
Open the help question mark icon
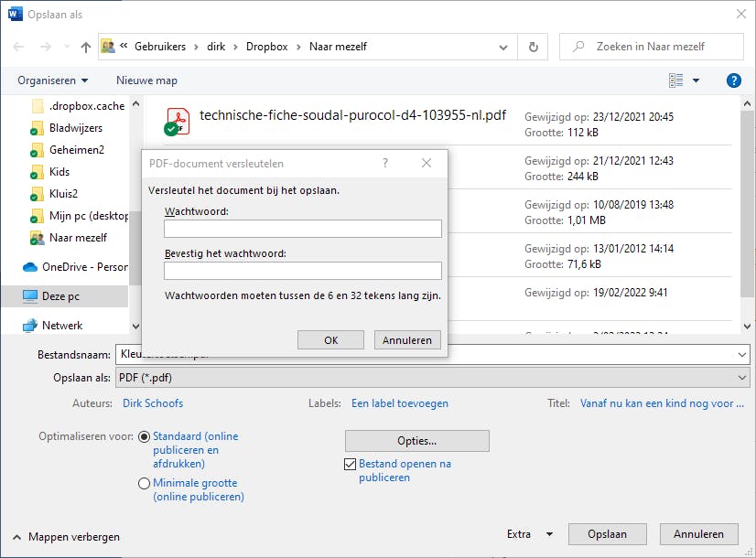[x=733, y=80]
